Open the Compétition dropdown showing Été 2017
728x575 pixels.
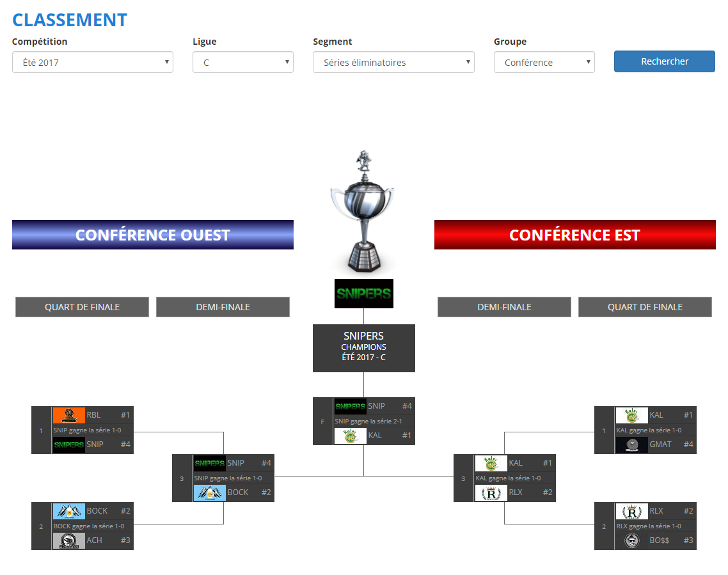93,63
